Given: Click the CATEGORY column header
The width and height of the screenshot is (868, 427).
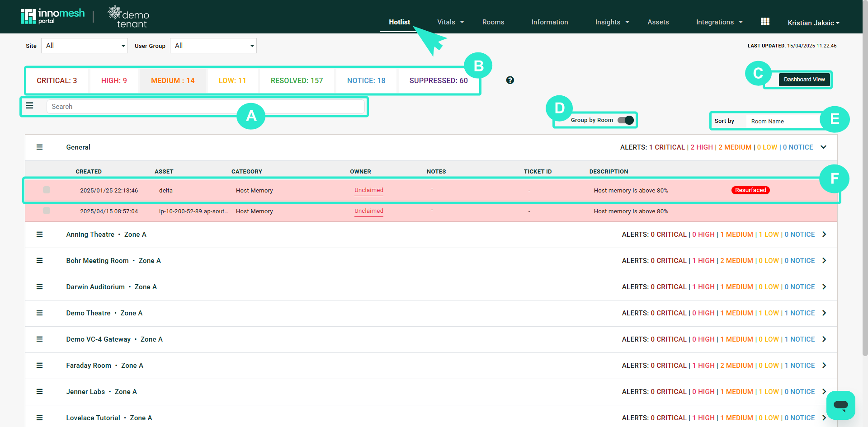Looking at the screenshot, I should point(247,172).
